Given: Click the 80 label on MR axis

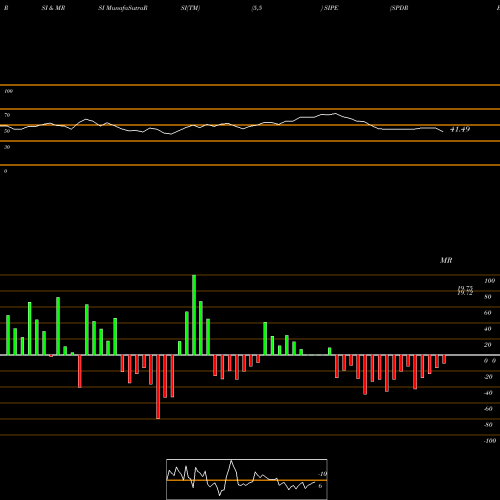Looking at the screenshot, I should [x=488, y=297].
